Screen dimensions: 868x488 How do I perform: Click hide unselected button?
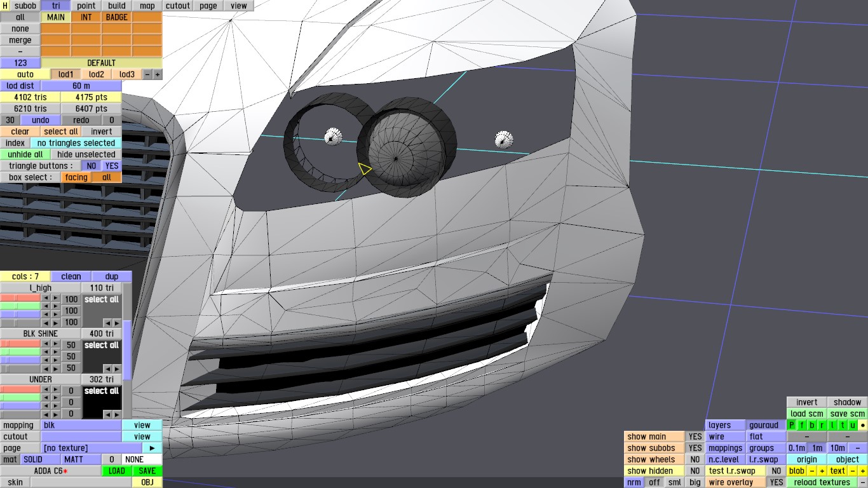pyautogui.click(x=86, y=154)
